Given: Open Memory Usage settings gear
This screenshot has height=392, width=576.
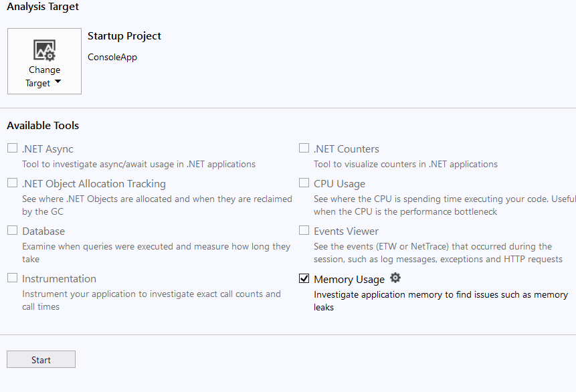Looking at the screenshot, I should (x=395, y=278).
